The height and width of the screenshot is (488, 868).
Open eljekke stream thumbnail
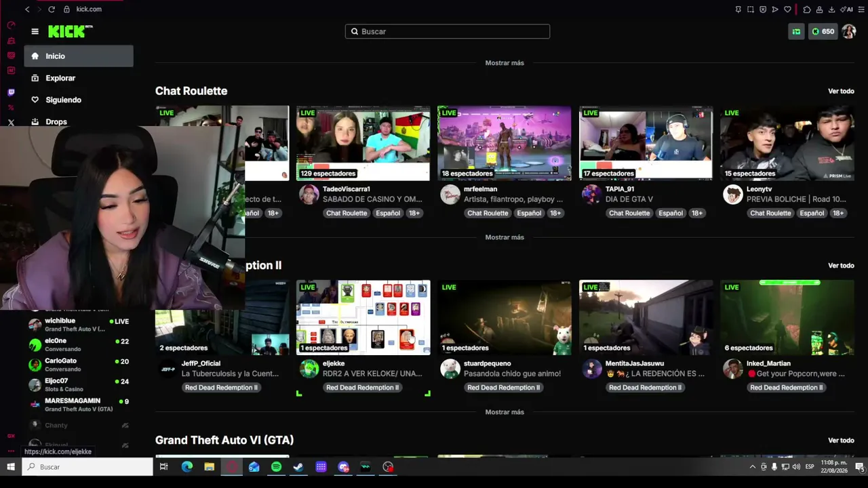coord(363,317)
